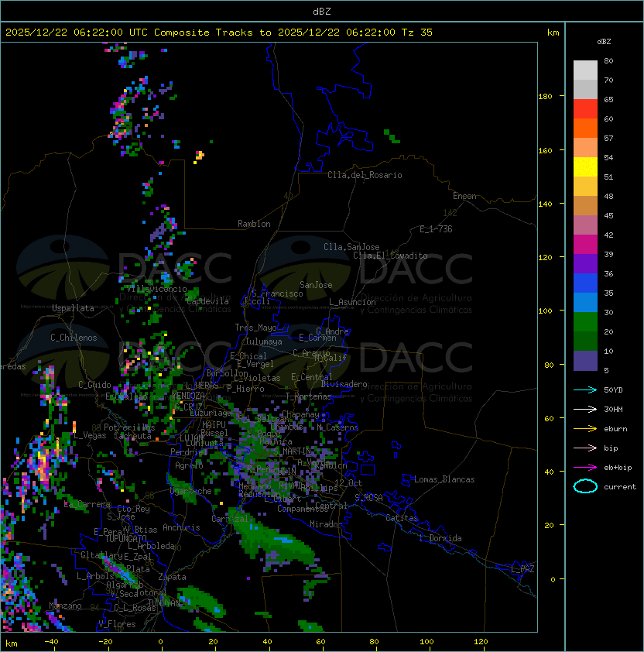Image resolution: width=644 pixels, height=652 pixels.
Task: Click the 'eb+bip' legend label
Action: [618, 468]
